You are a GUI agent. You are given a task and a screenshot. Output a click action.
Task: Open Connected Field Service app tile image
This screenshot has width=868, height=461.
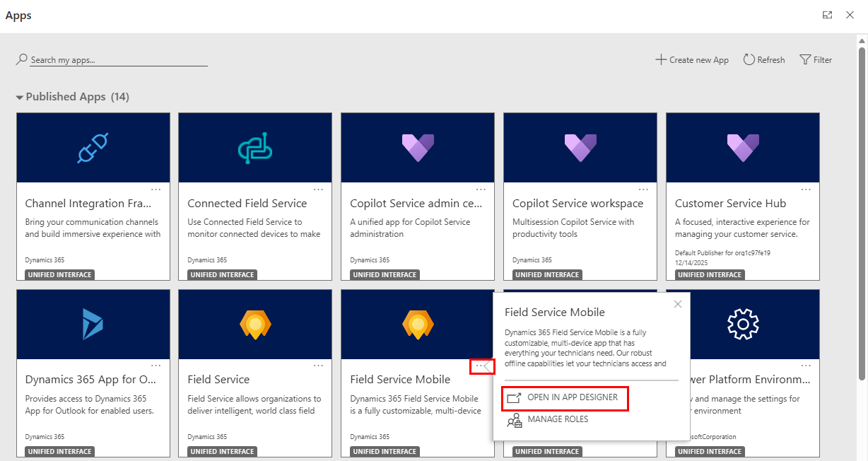coord(256,148)
